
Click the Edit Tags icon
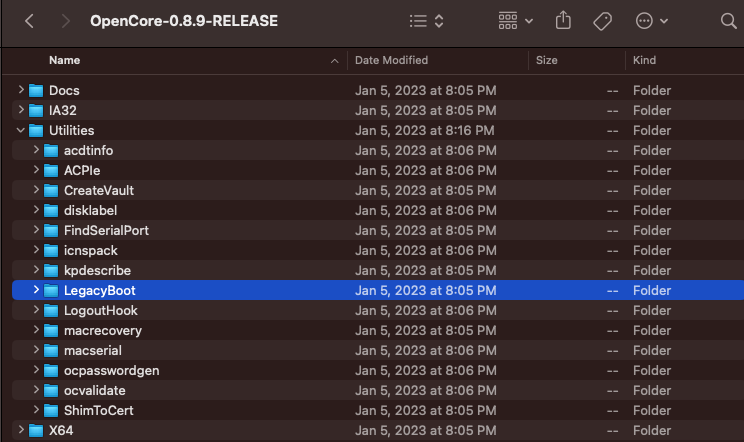[x=602, y=21]
